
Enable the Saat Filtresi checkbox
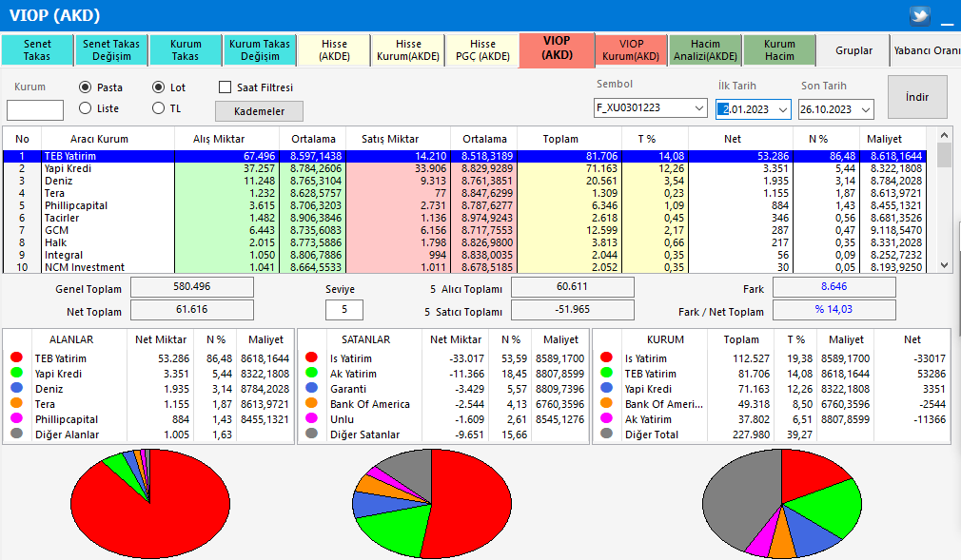click(225, 87)
